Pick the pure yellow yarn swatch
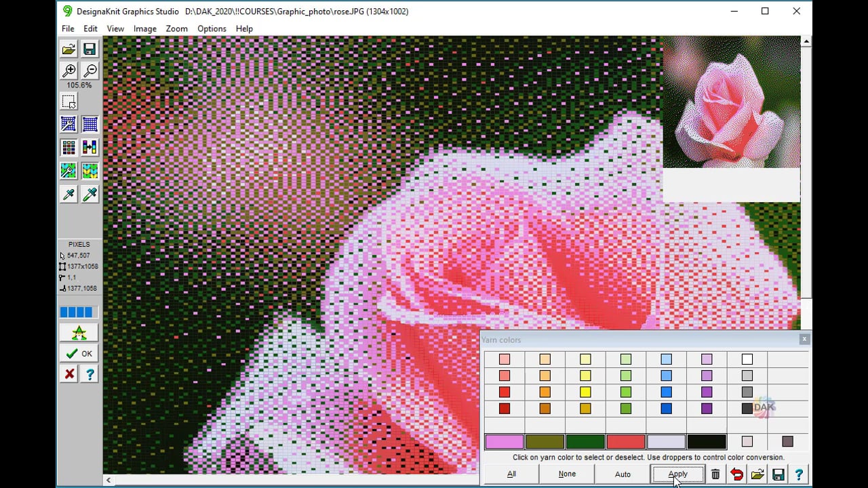Image resolution: width=868 pixels, height=488 pixels. pyautogui.click(x=585, y=392)
